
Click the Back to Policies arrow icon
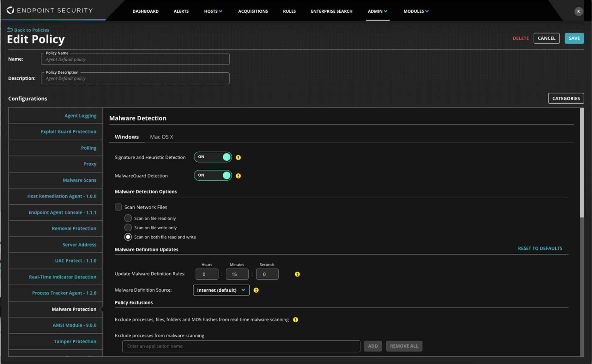(10, 30)
